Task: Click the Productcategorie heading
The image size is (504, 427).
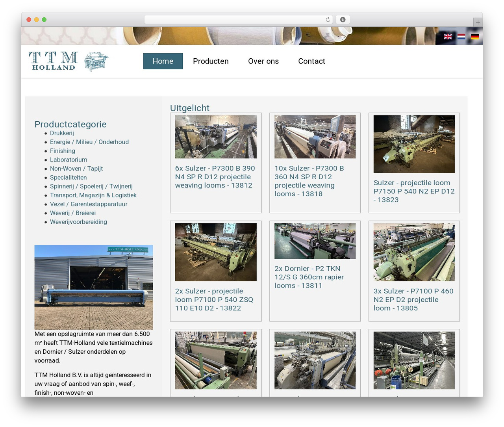Action: point(70,124)
